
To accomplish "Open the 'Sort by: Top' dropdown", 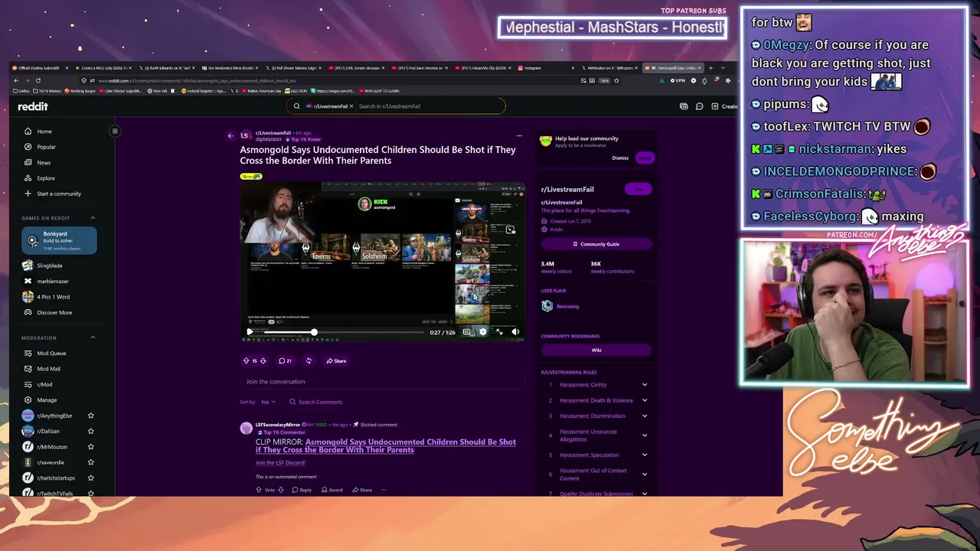I will (268, 402).
